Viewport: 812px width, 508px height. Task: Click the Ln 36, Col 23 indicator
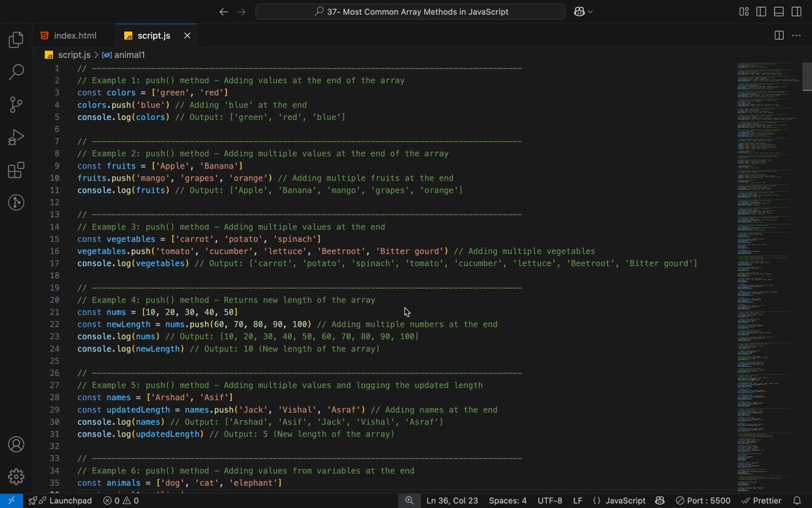click(452, 500)
